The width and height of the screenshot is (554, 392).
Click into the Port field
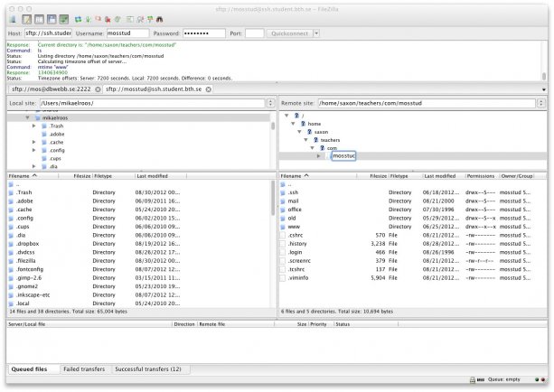254,33
